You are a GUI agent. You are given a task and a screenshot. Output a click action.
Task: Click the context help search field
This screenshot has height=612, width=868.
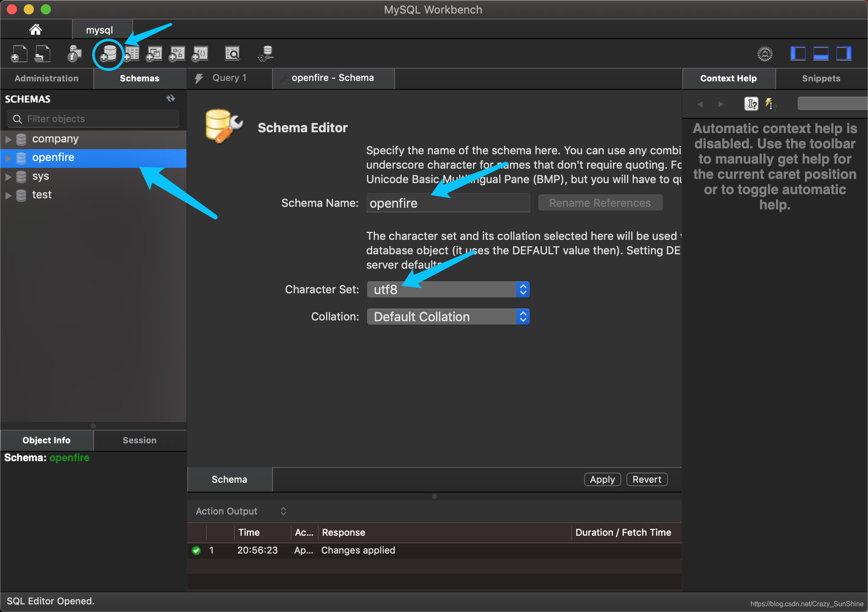[x=832, y=104]
